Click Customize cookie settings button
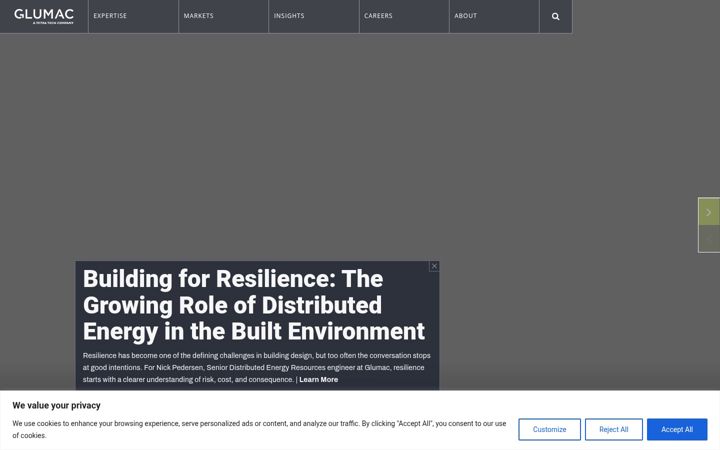Image resolution: width=720 pixels, height=450 pixels. tap(549, 429)
